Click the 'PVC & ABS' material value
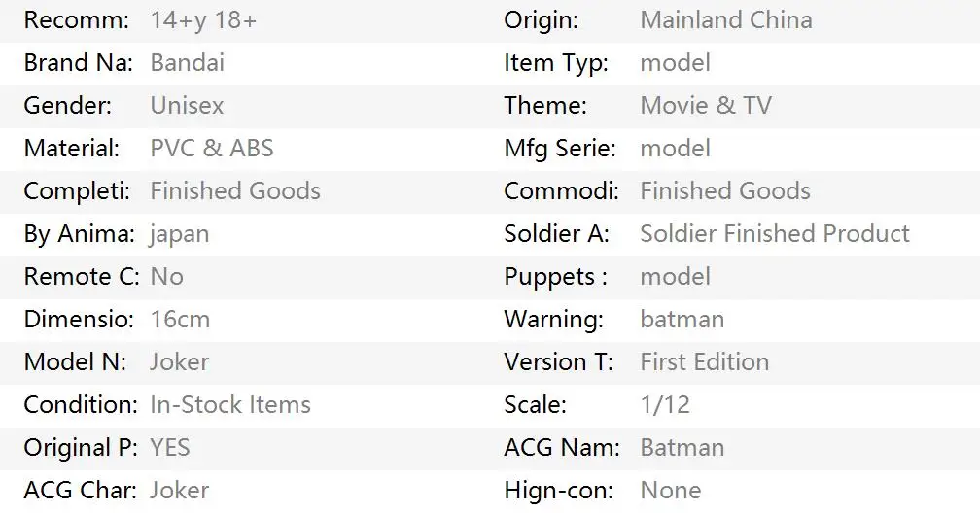The height and width of the screenshot is (513, 980). click(211, 149)
